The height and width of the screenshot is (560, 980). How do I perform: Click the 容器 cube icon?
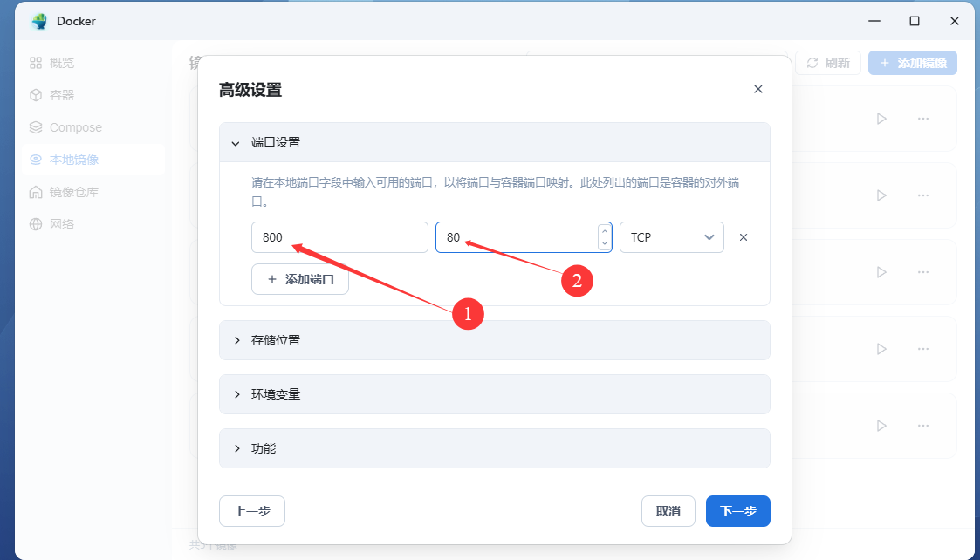[36, 95]
